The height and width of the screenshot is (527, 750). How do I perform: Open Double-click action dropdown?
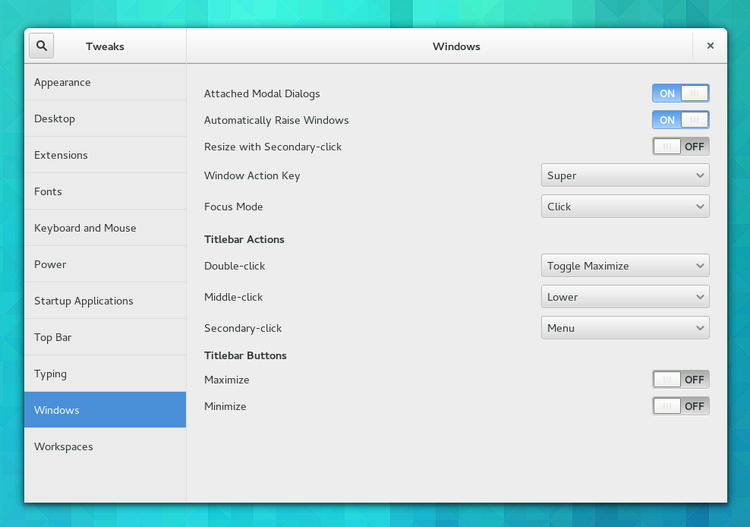(625, 266)
